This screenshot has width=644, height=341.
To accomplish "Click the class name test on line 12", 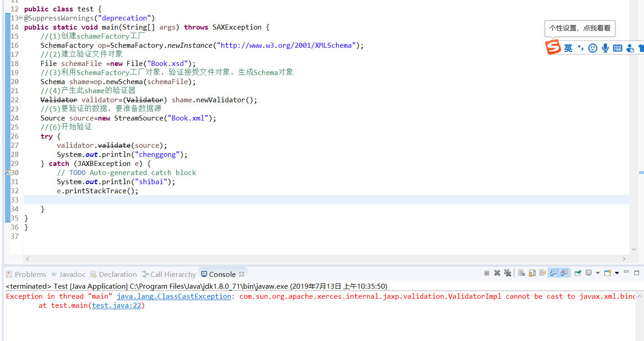I will [x=86, y=9].
